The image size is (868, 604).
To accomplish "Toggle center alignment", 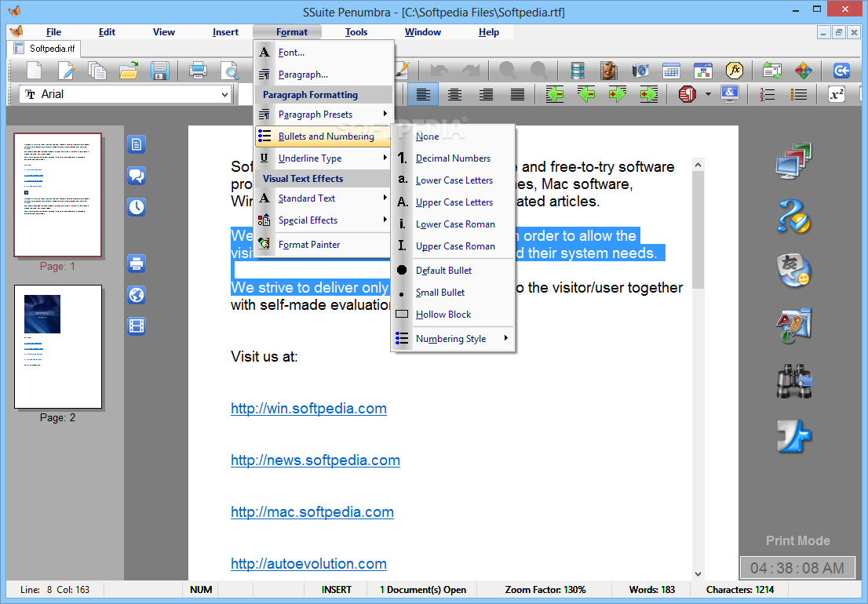I will click(454, 95).
